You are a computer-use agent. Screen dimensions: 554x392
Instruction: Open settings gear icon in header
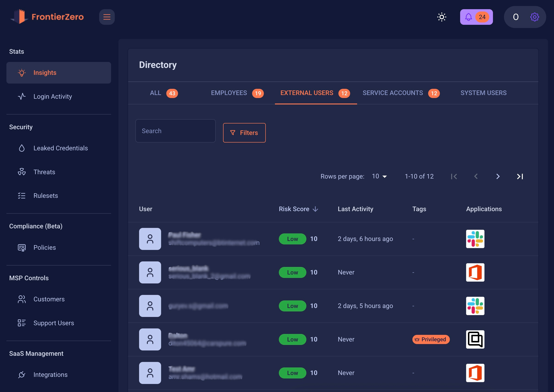tap(534, 17)
